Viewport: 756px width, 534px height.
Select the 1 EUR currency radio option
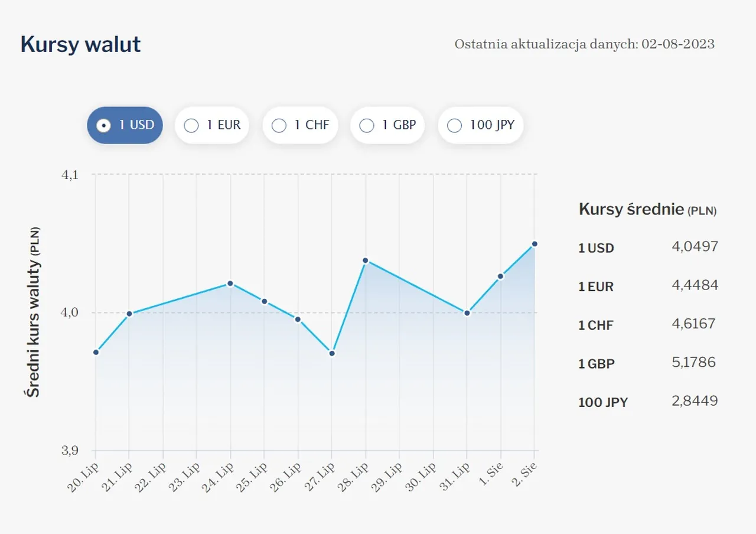click(212, 125)
